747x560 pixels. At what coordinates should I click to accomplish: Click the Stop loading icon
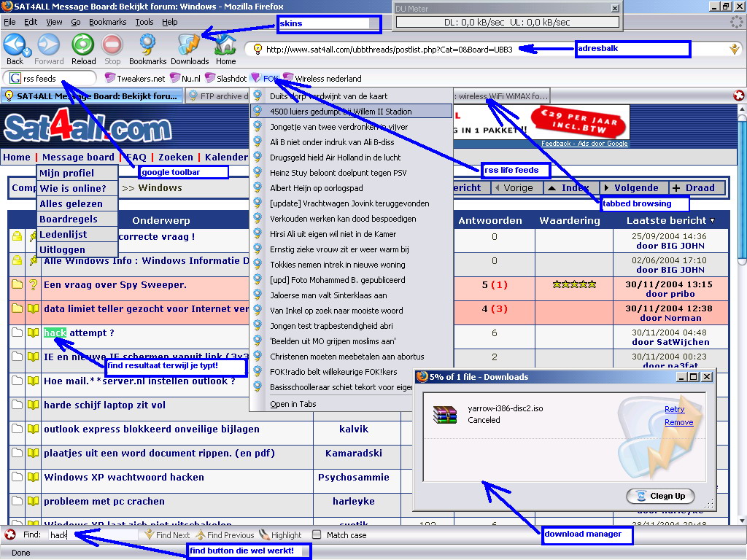[x=112, y=45]
